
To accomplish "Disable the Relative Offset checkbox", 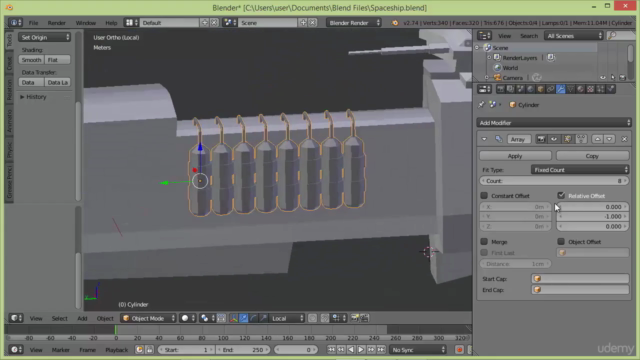I will pyautogui.click(x=561, y=196).
